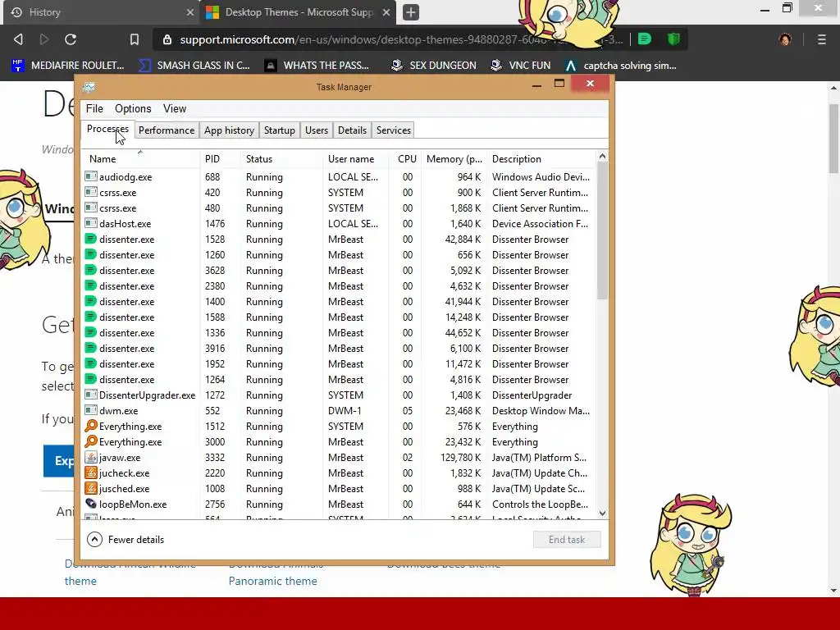Sort processes by the Memory column header
The width and height of the screenshot is (840, 630).
(454, 158)
